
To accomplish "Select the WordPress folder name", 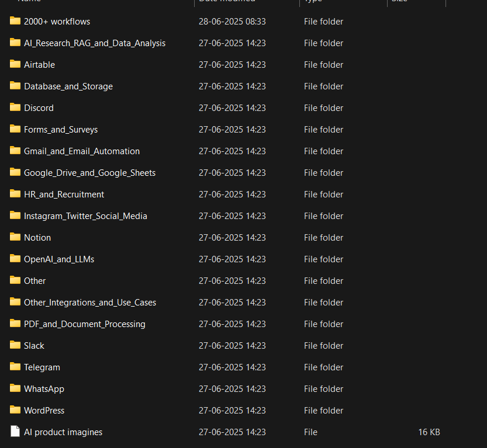I will click(x=44, y=411).
